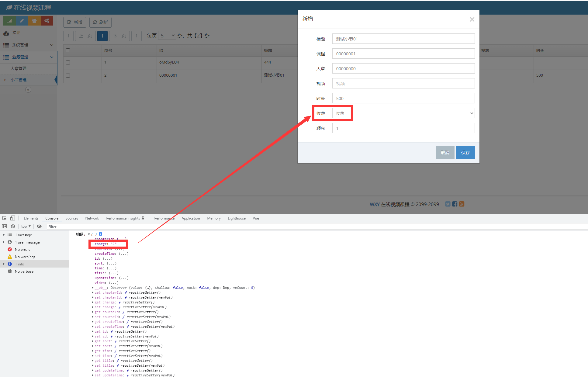The height and width of the screenshot is (377, 588).
Task: Click the green chart shortcut icon
Action: coord(9,21)
